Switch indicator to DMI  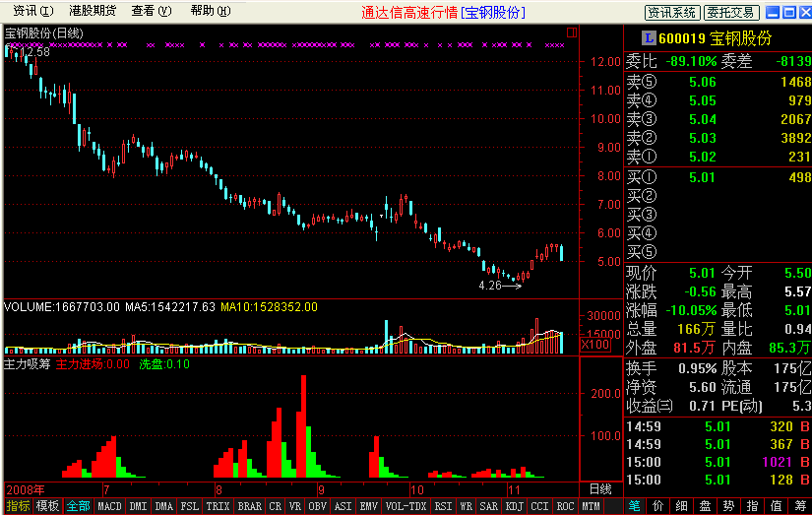click(x=138, y=506)
